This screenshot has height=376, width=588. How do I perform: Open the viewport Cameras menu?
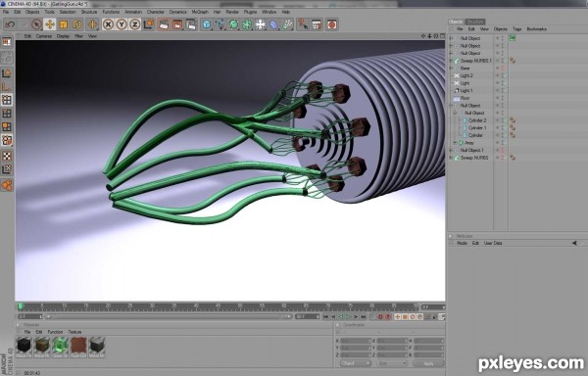pos(44,36)
